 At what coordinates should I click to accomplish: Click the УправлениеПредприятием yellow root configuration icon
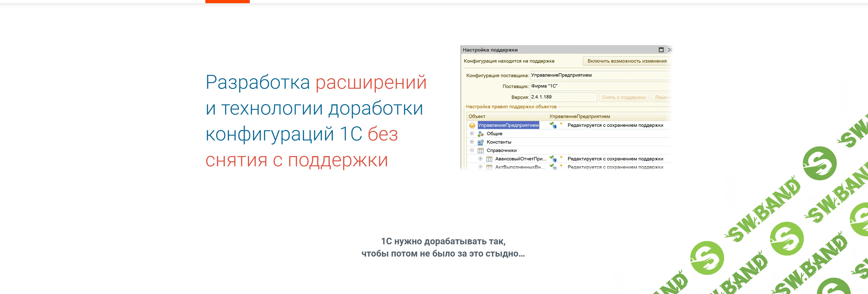click(473, 125)
